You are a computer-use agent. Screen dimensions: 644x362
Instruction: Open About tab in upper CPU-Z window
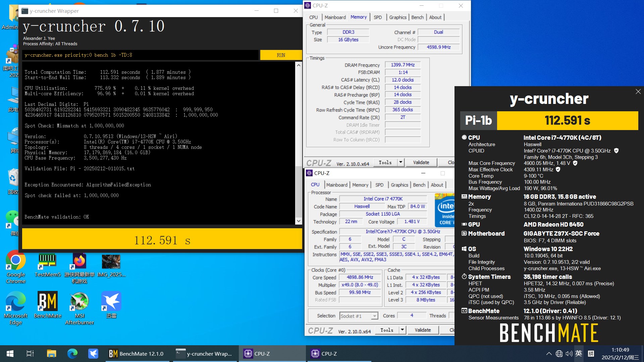click(435, 17)
